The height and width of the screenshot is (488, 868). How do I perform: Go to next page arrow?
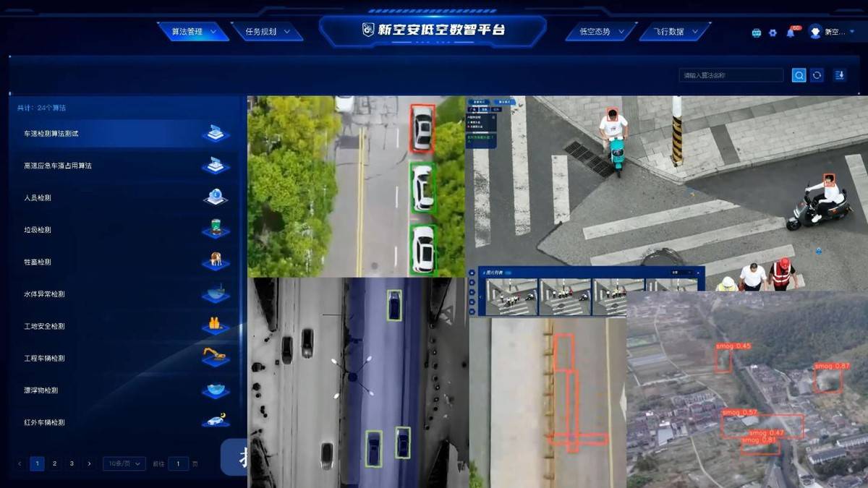point(89,463)
